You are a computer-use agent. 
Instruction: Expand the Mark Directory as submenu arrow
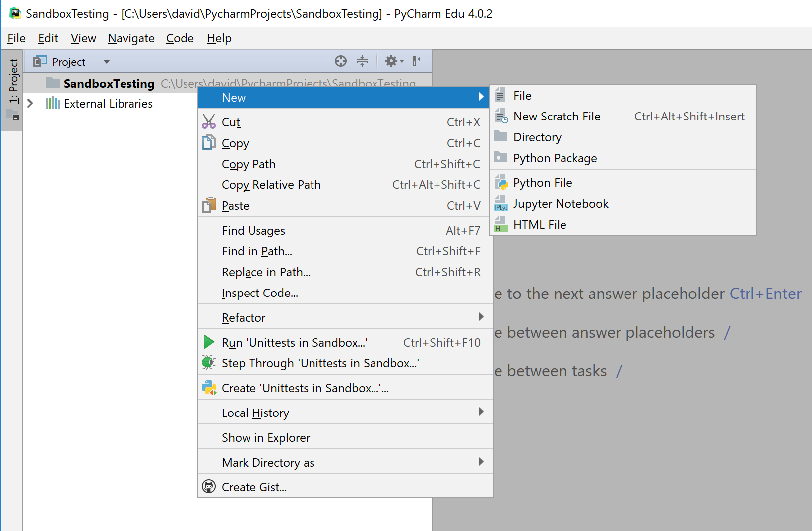point(480,461)
